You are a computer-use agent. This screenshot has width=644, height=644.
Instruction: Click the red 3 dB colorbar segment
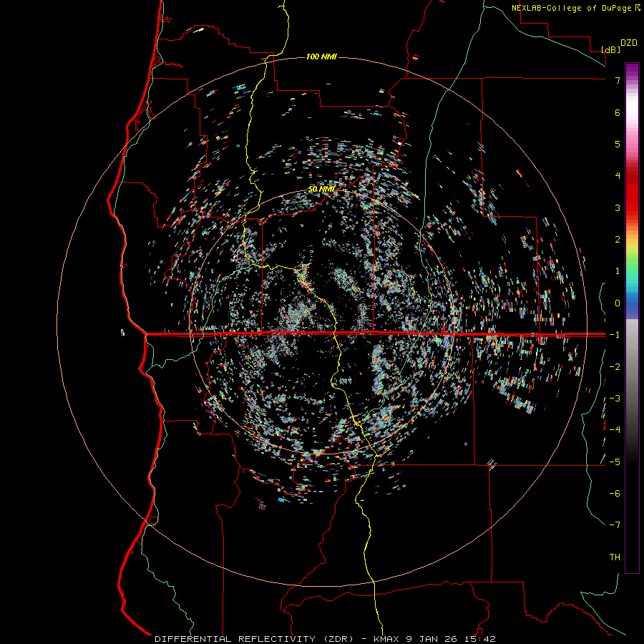tap(632, 208)
